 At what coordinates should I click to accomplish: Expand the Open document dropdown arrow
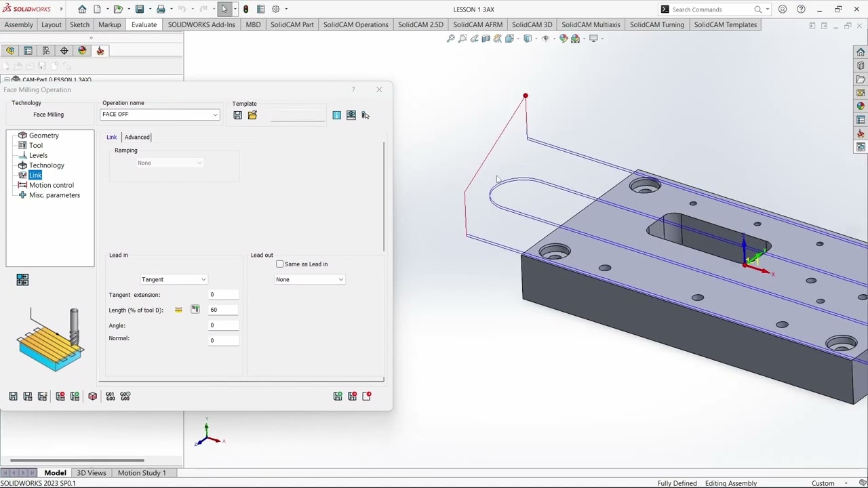coord(127,9)
